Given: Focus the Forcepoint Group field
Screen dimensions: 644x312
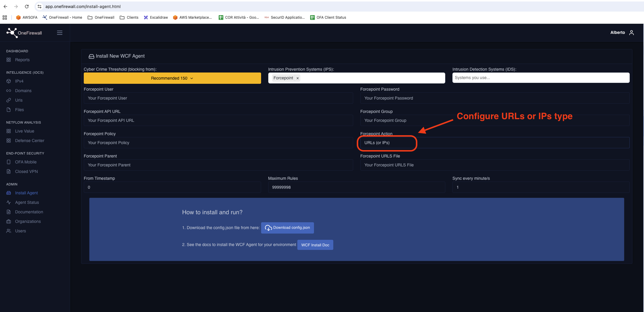Looking at the screenshot, I should point(495,120).
